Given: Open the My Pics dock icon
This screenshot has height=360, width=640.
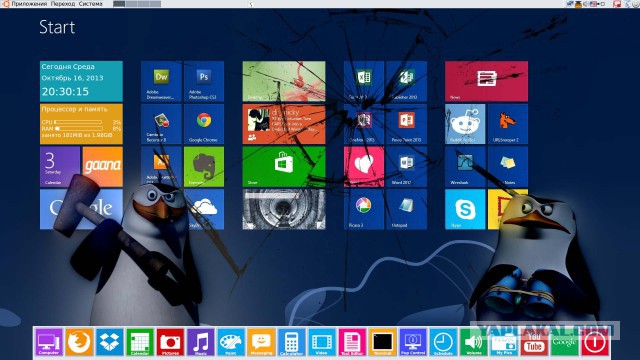Looking at the screenshot, I should (x=504, y=342).
